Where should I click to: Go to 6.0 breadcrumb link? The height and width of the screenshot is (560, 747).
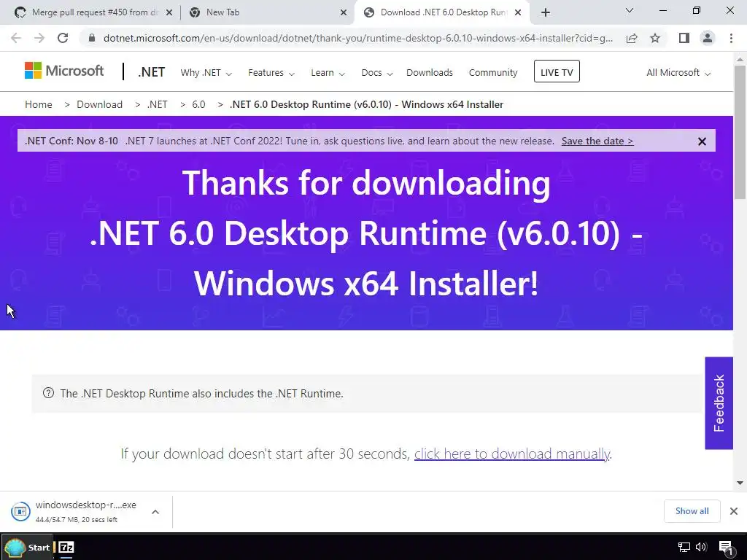click(x=198, y=104)
